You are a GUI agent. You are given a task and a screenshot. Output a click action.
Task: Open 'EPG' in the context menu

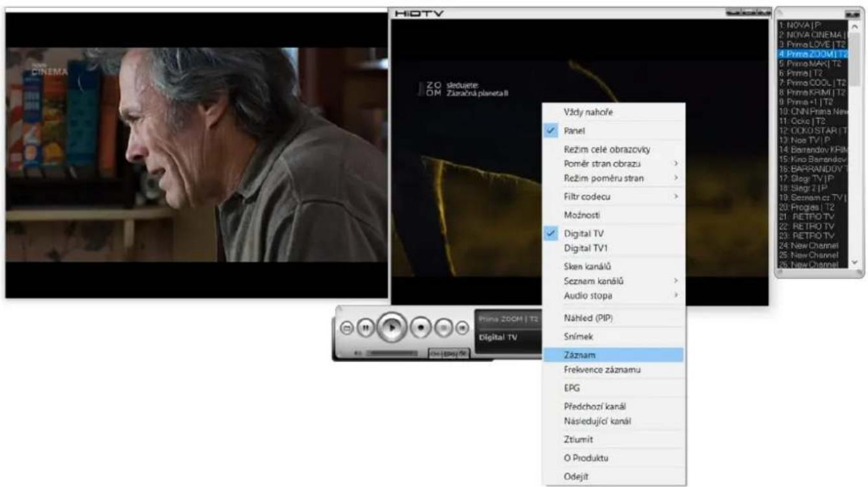tap(613, 388)
